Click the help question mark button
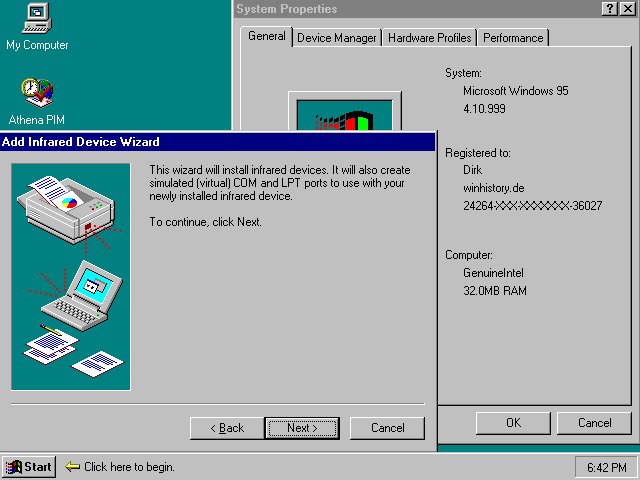Screen dimensions: 640x480 (x=610, y=9)
